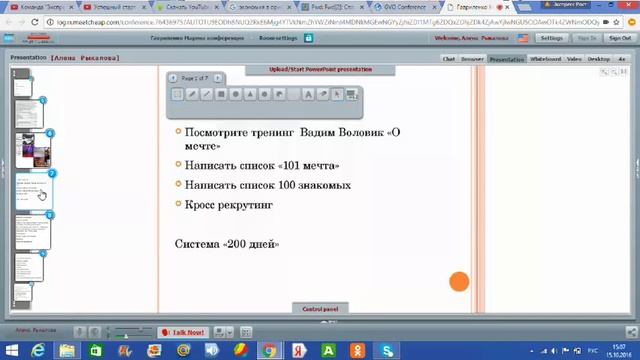The height and width of the screenshot is (360, 640).
Task: Bookmark page with the star icon
Action: [x=616, y=22]
